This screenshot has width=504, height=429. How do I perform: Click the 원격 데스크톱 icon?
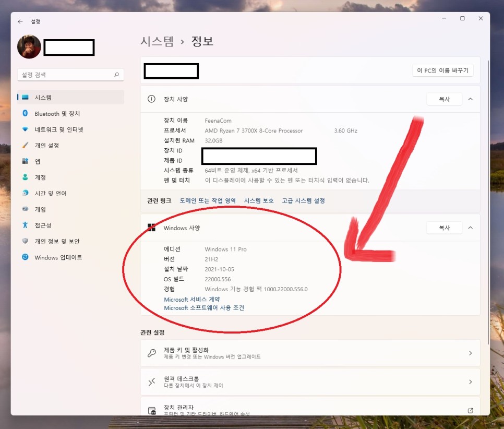[152, 382]
